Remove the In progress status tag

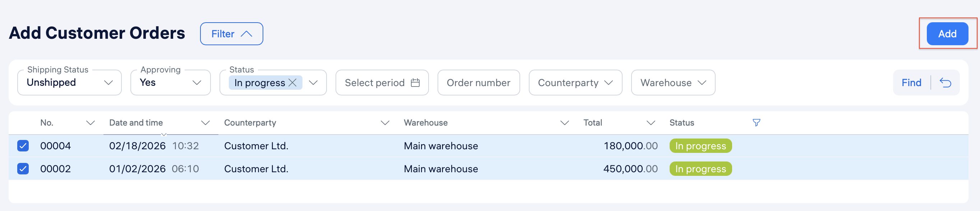click(x=292, y=83)
